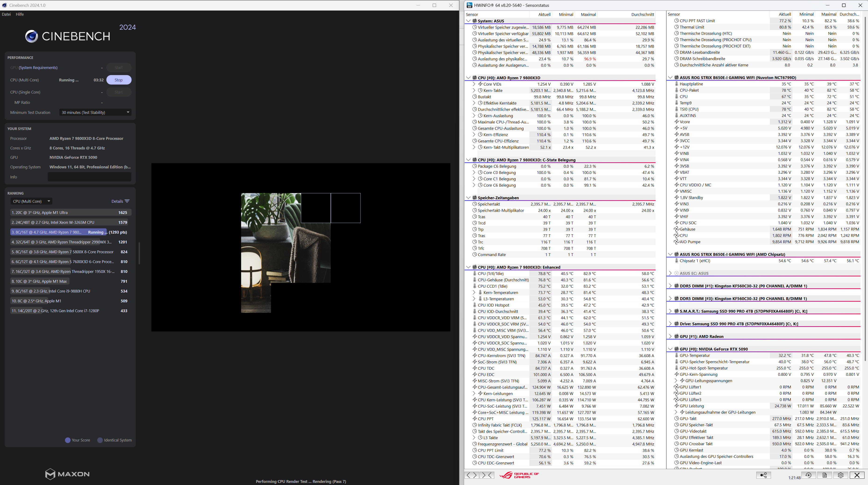Viewport: 868px width, 485px height.
Task: Open HWiNFO sensor settings gear
Action: (x=840, y=475)
